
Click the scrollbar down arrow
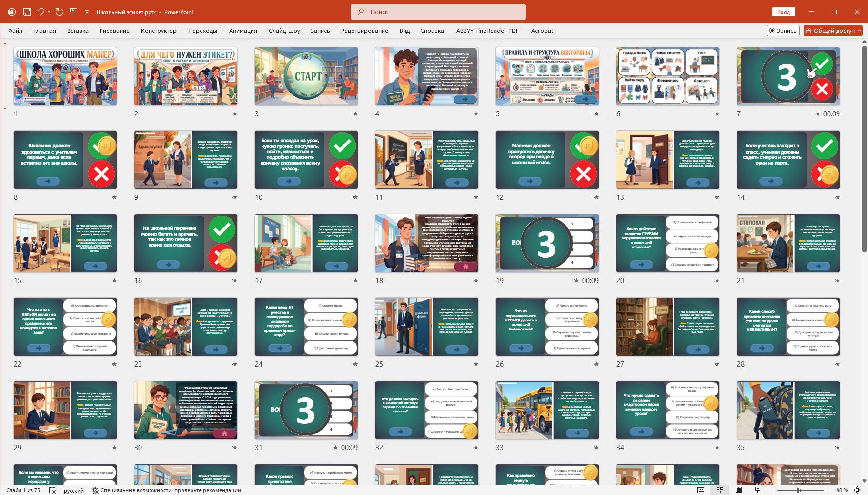pyautogui.click(x=864, y=481)
